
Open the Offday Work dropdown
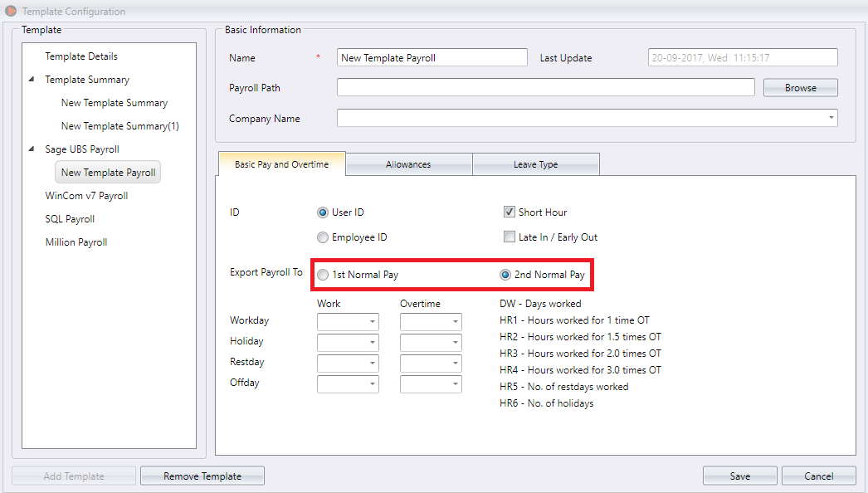pos(348,384)
